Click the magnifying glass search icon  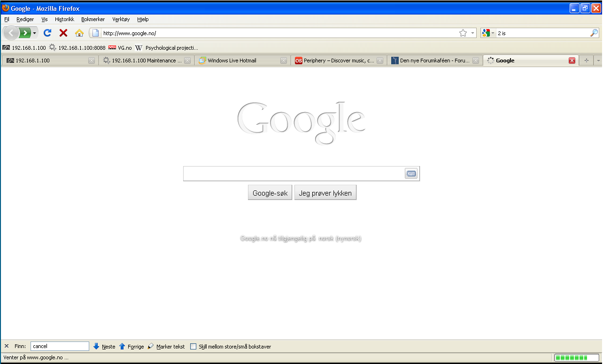pos(595,33)
